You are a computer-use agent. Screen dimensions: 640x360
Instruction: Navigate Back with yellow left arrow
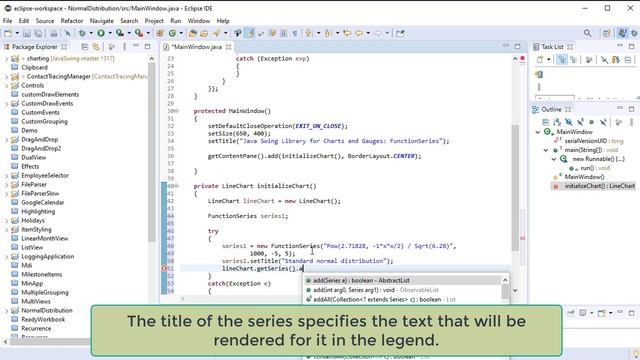pos(359,33)
